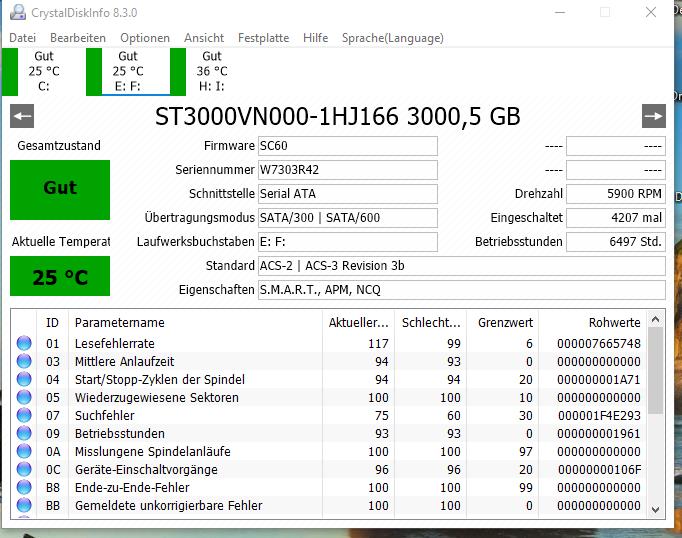682x538 pixels.
Task: Click the Übertragungsmodus field SATA/300 | SATA/600
Action: pyautogui.click(x=348, y=217)
